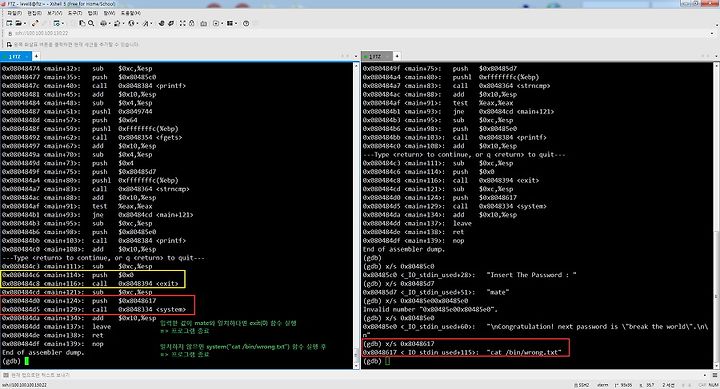Expand the Color scheme dropdown arrow
This screenshot has height=389, width=720.
point(124,23)
